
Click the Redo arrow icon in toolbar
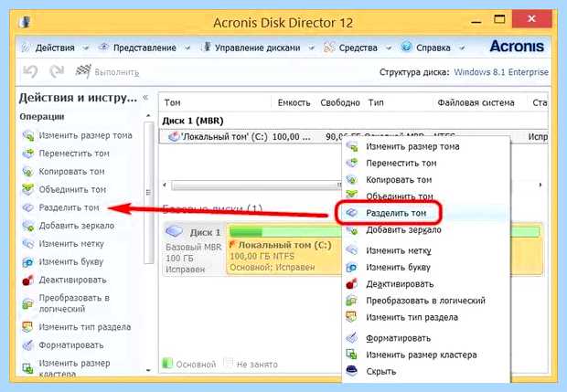click(x=57, y=71)
